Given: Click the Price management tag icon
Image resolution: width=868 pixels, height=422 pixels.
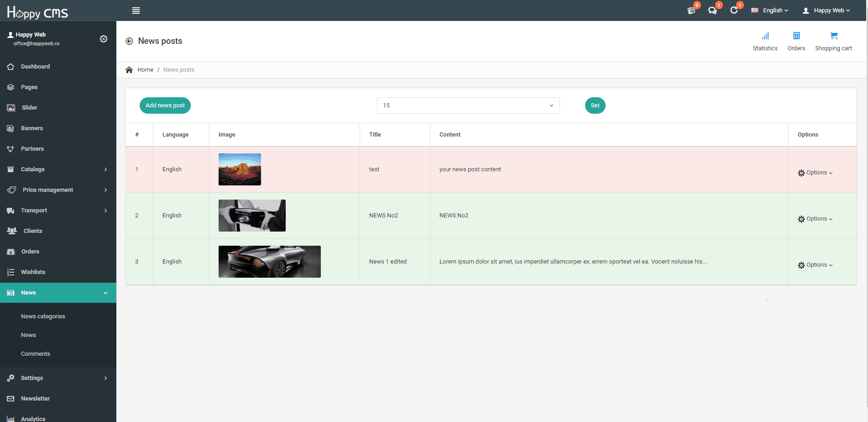Looking at the screenshot, I should coord(12,190).
